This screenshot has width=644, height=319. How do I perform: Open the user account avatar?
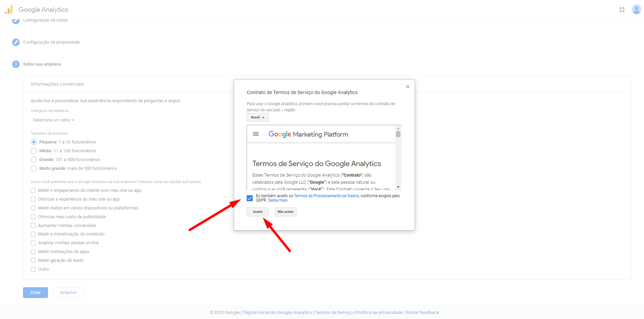(636, 9)
